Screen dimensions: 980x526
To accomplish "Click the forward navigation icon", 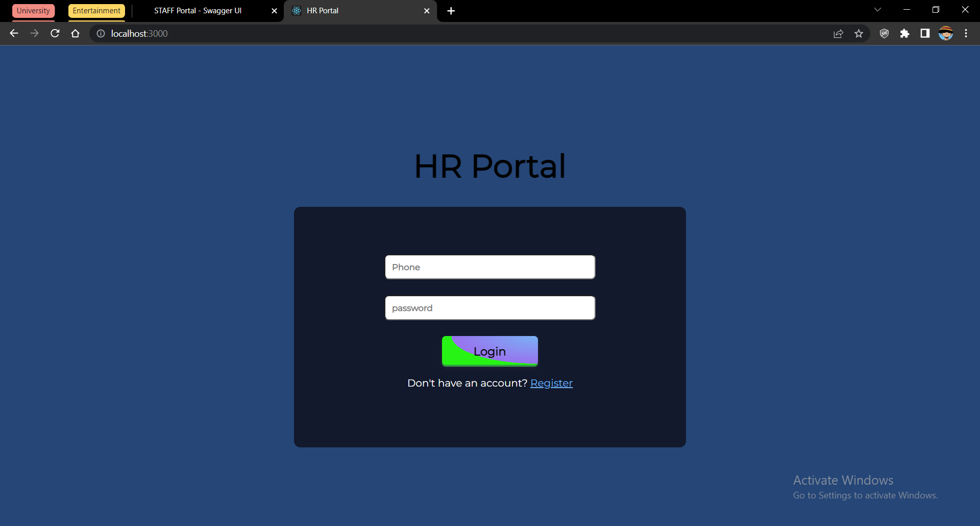I will 34,33.
